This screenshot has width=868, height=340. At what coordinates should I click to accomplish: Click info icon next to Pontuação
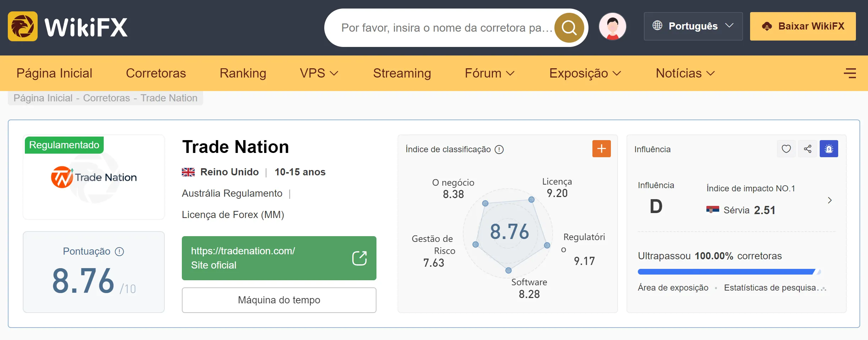point(119,252)
